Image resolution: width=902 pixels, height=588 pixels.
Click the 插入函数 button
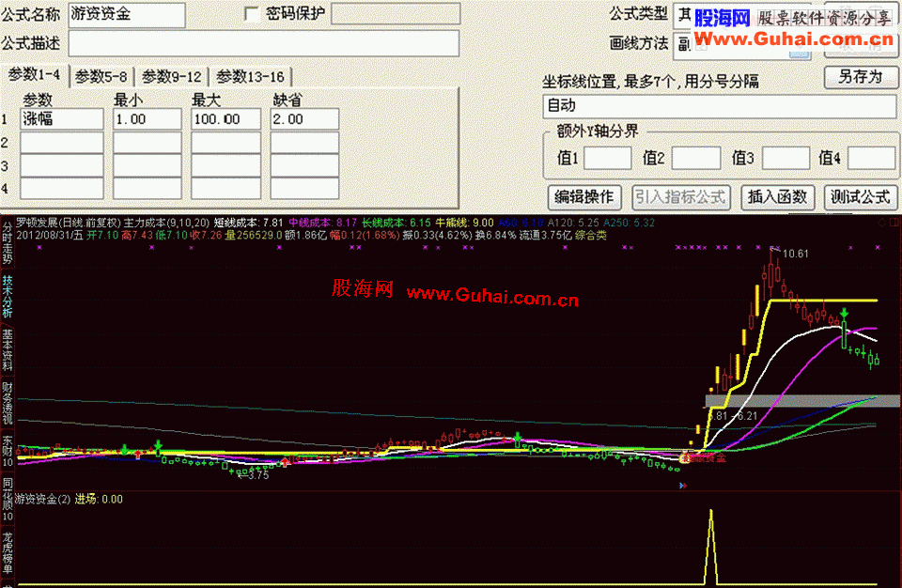tap(777, 197)
